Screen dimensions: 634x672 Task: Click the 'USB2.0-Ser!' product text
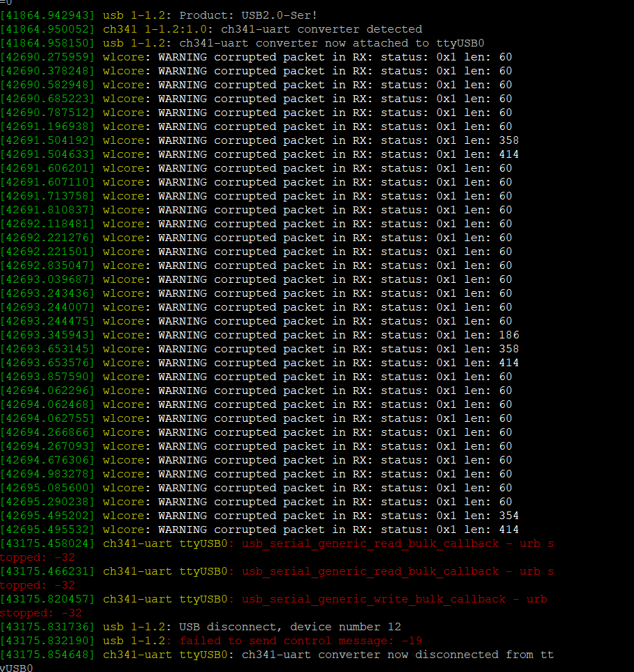(279, 15)
